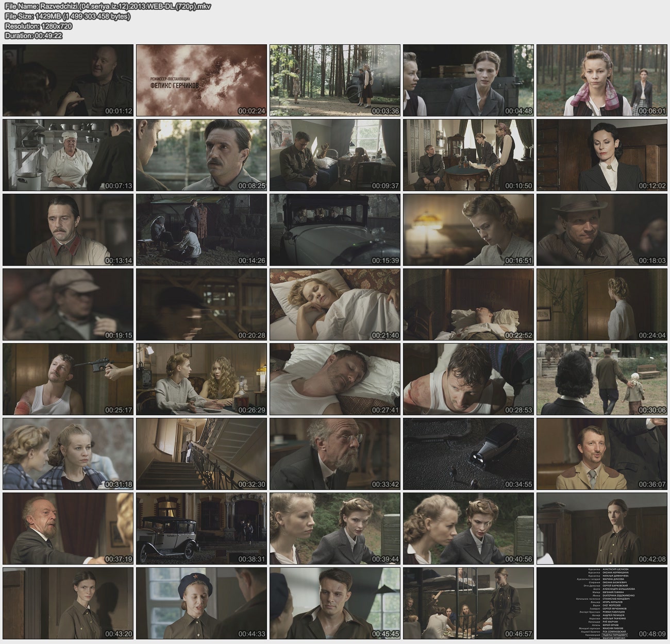Open the bearded old man thumbnail at 00:33:42
The height and width of the screenshot is (644, 670).
335,454
